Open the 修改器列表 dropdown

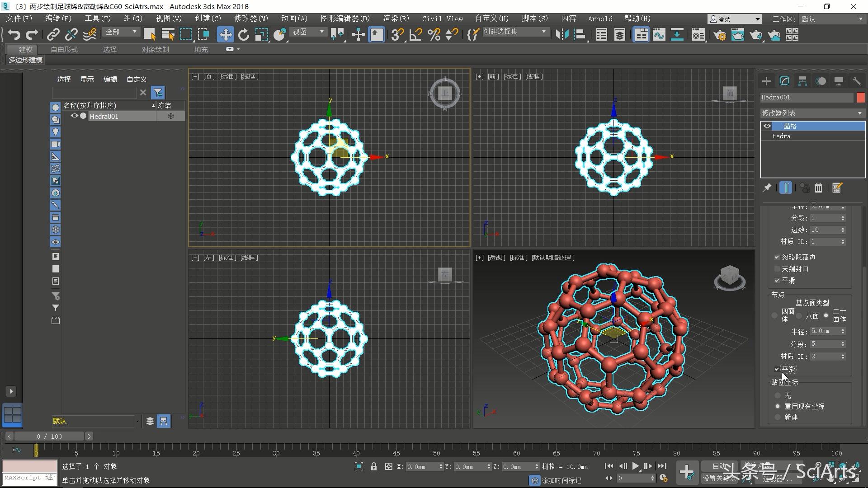tap(812, 113)
